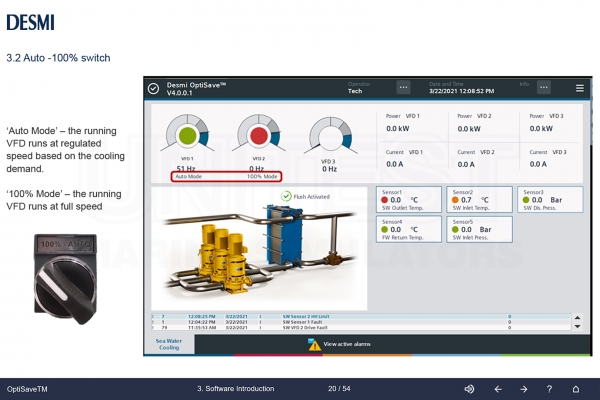600x400 pixels.
Task: Click the Info ellipsis button
Action: pos(544,87)
